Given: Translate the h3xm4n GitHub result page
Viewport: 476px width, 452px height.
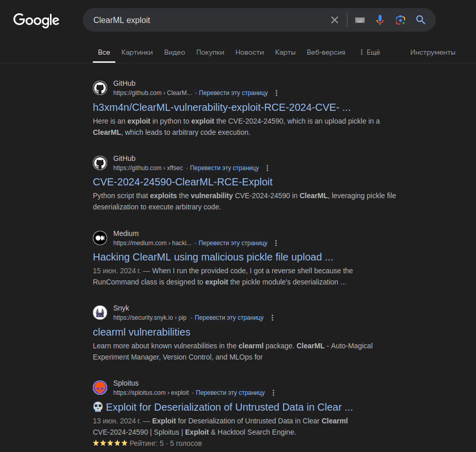Looking at the screenshot, I should 233,93.
